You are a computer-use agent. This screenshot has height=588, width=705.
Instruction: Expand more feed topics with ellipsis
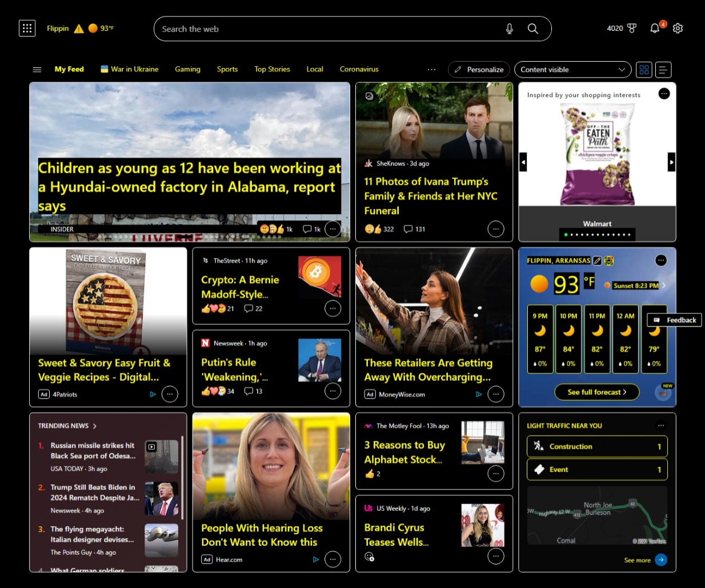tap(431, 70)
